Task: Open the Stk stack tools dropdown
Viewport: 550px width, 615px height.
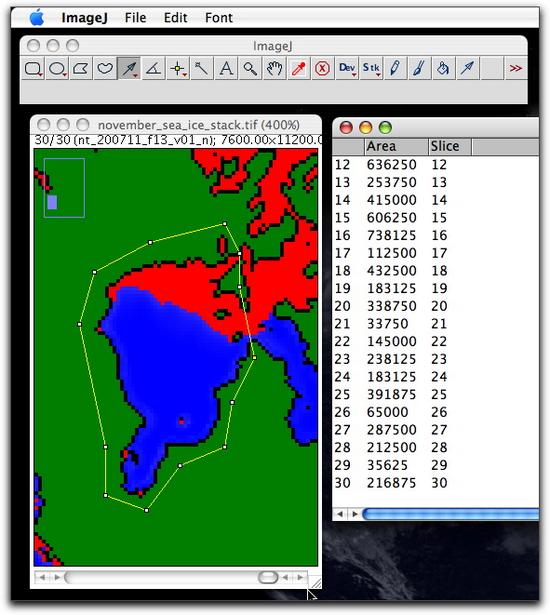Action: 371,69
